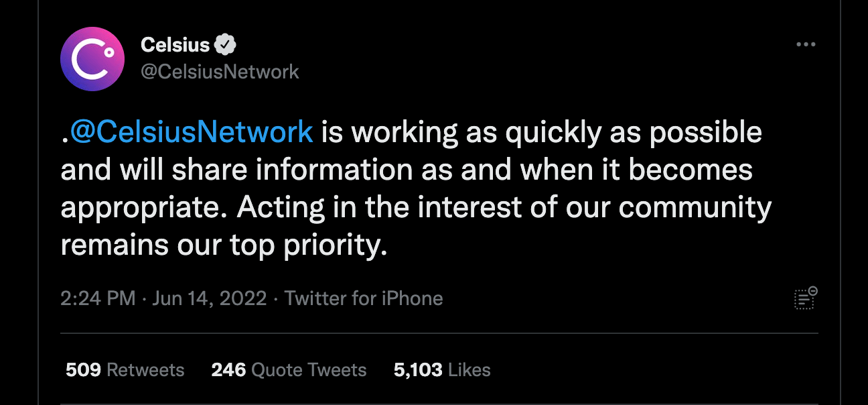Show the 509 Retweets list
Image resolution: width=868 pixels, height=405 pixels.
(x=125, y=369)
